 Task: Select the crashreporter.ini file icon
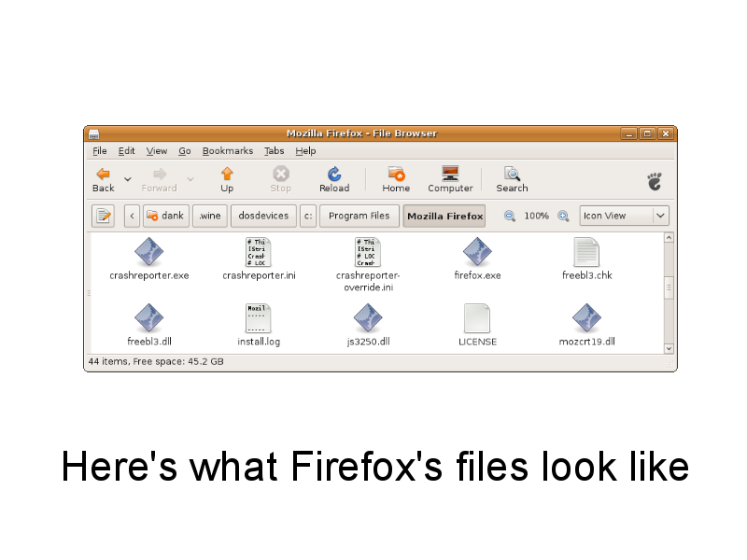coord(259,252)
